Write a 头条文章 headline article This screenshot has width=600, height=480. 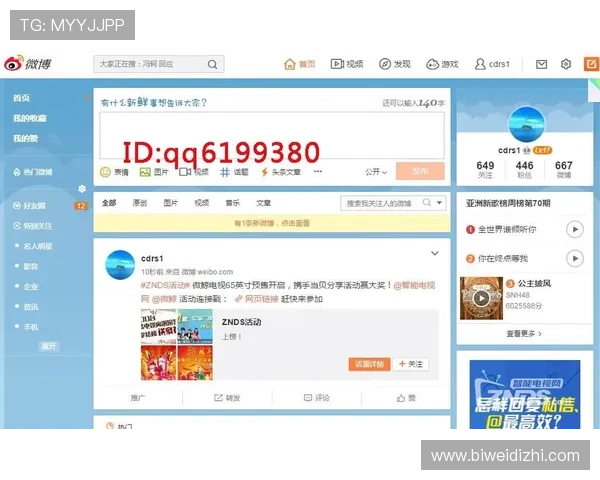click(x=280, y=172)
